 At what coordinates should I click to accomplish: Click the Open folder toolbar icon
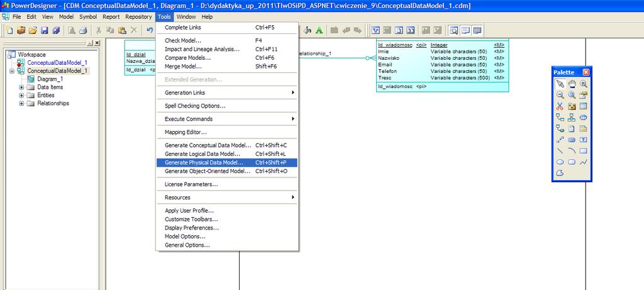[x=33, y=30]
